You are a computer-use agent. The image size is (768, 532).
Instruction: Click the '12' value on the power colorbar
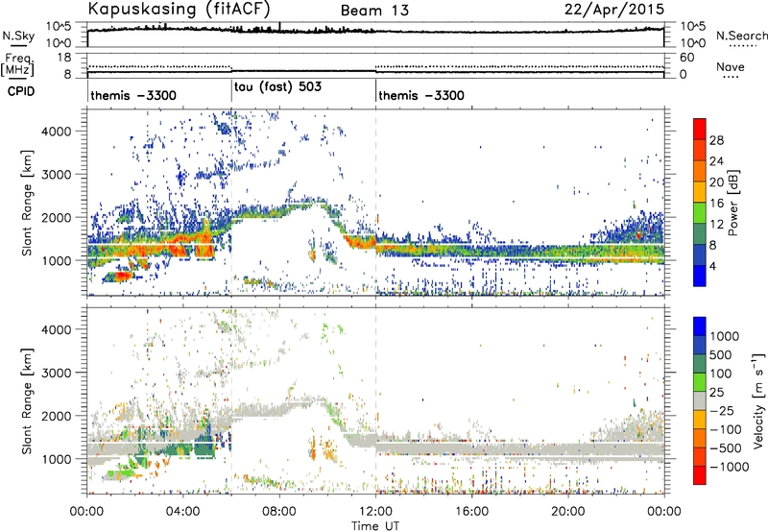point(716,225)
